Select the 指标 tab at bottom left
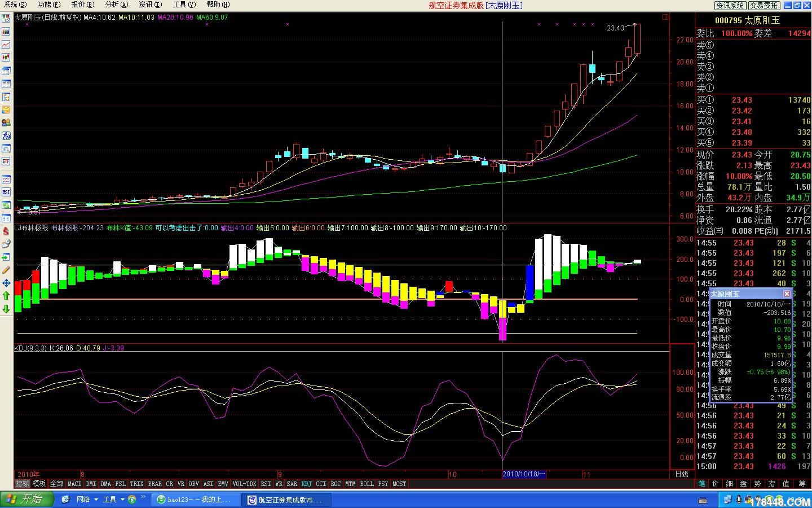The width and height of the screenshot is (812, 508). pos(23,484)
